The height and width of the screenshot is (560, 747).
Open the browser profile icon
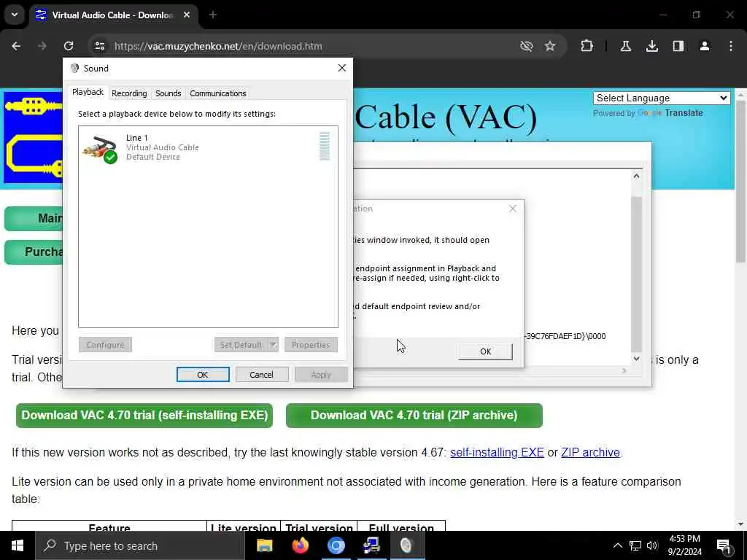tap(705, 46)
